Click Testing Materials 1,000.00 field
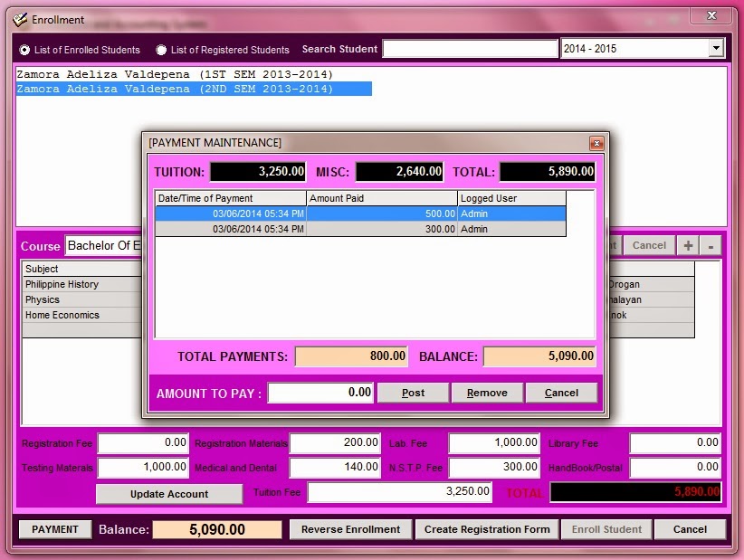 pos(143,467)
